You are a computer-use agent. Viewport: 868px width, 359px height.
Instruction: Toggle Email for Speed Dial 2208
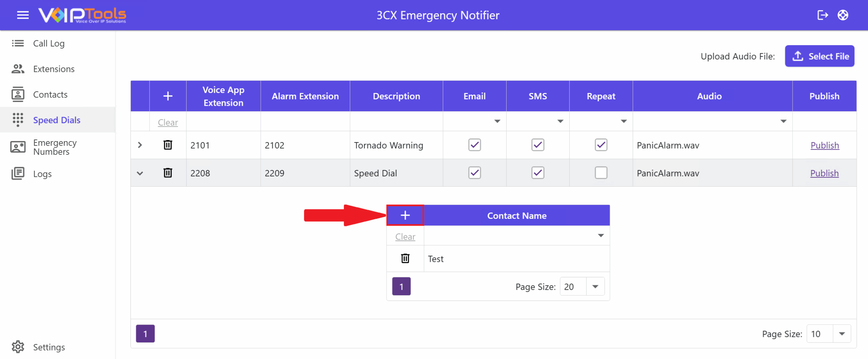point(475,173)
